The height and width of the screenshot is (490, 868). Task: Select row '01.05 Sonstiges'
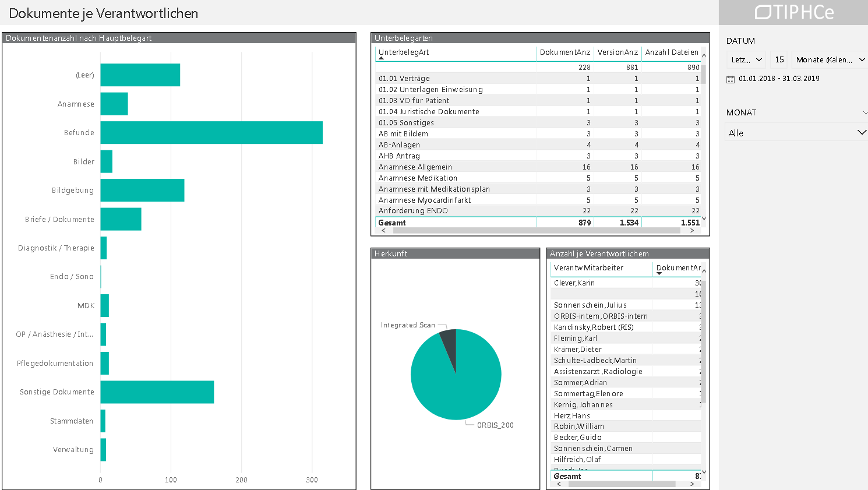(538, 123)
